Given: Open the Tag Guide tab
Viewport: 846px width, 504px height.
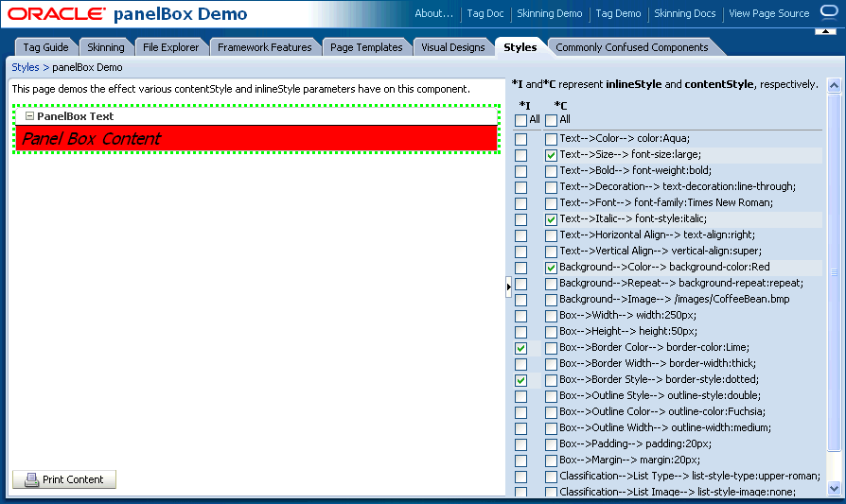Looking at the screenshot, I should pos(45,47).
